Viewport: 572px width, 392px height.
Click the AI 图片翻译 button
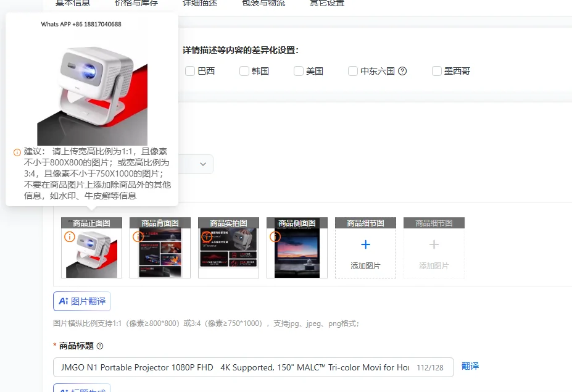click(x=82, y=301)
